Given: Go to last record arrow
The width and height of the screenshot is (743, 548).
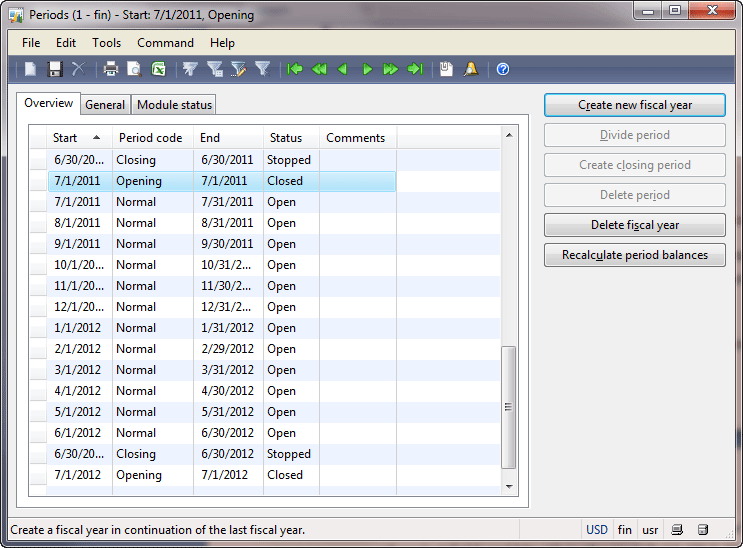Looking at the screenshot, I should pos(415,69).
